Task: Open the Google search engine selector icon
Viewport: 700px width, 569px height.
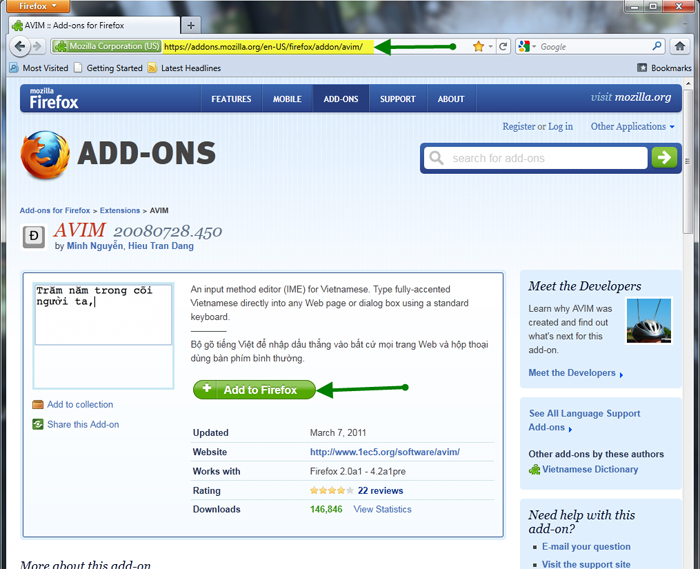Action: [x=525, y=46]
